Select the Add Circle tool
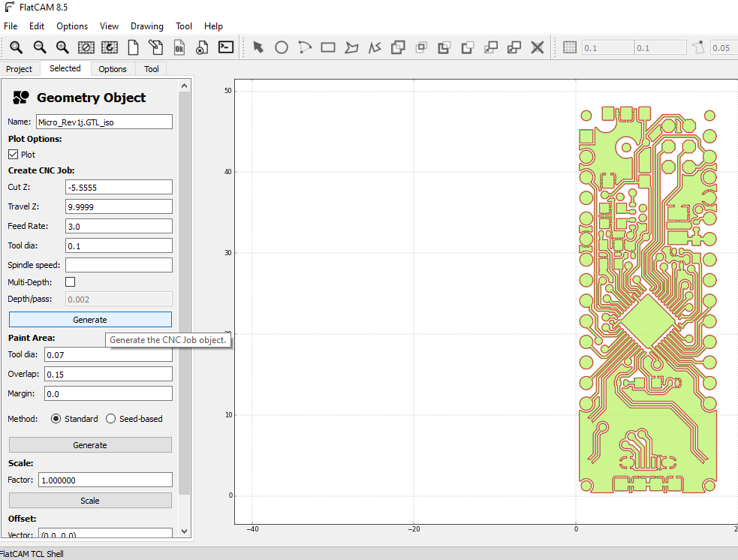Image resolution: width=738 pixels, height=560 pixels. pos(282,47)
